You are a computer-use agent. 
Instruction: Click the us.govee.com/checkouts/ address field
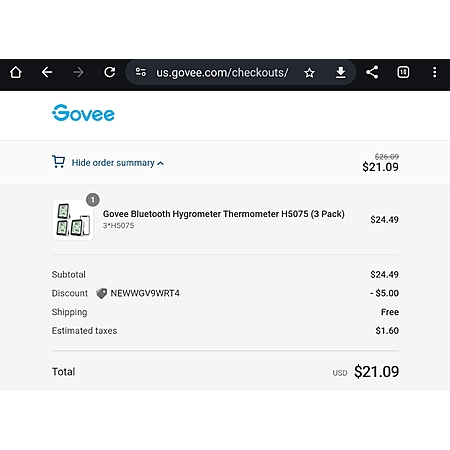(222, 72)
